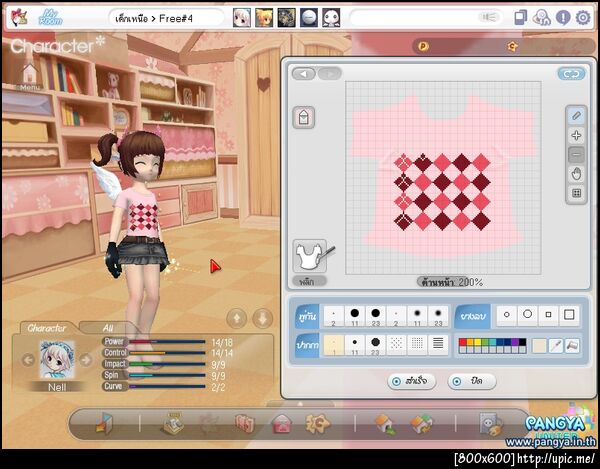Choose hard round brush size 23
Screen dimensions: 600x469
click(376, 316)
